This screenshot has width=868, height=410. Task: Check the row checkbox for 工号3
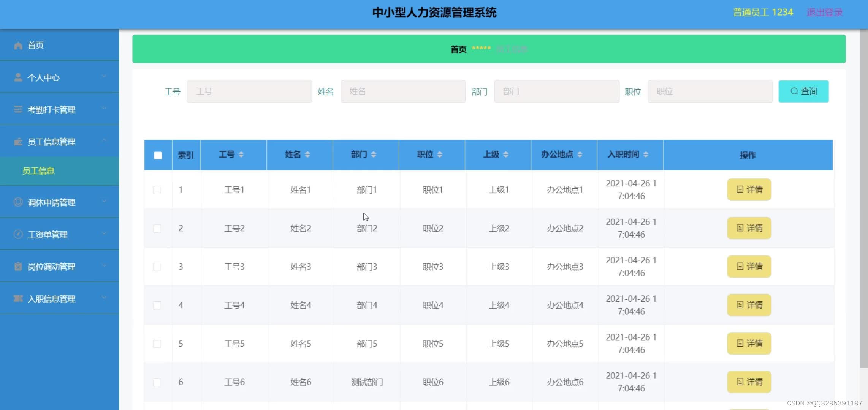[x=157, y=267]
